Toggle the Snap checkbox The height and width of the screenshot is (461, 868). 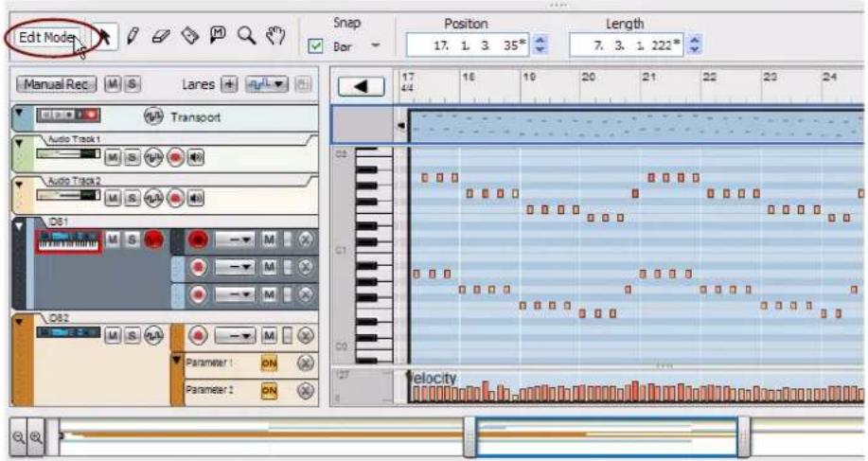[x=315, y=46]
